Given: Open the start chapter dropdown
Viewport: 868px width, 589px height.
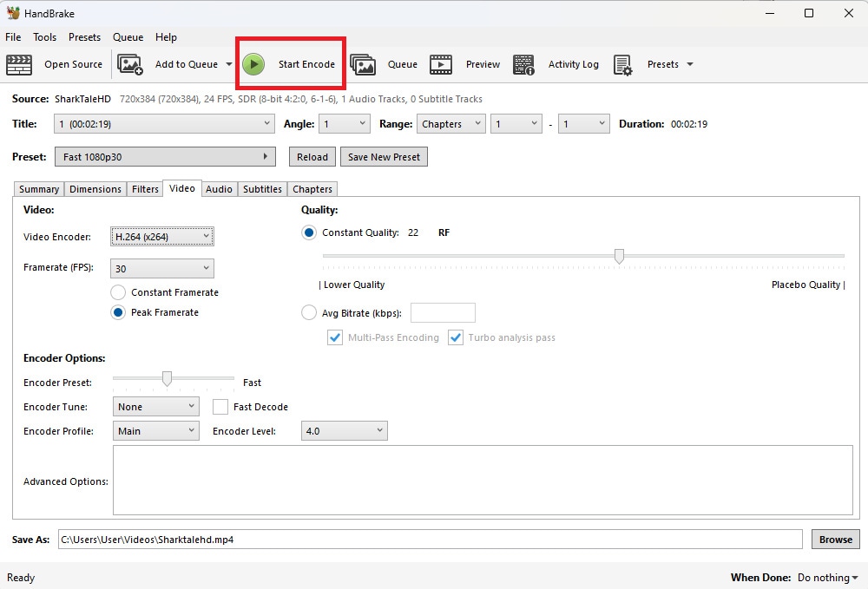Looking at the screenshot, I should coord(516,124).
